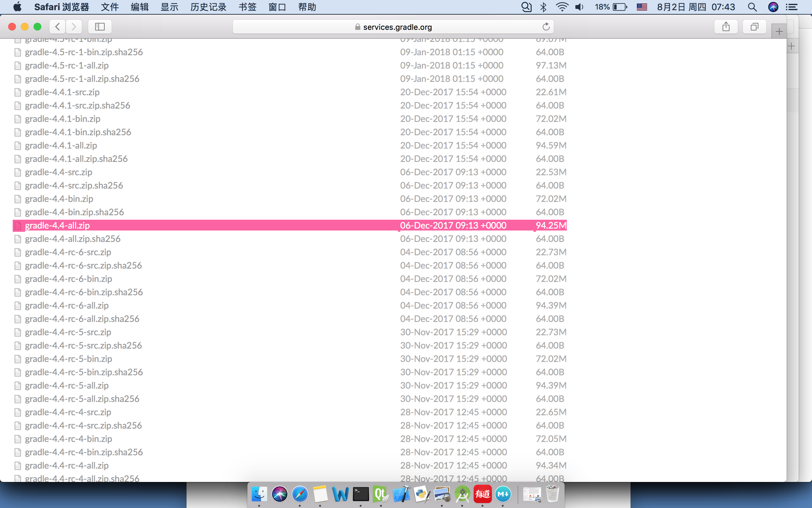Open gradle-4.4-rc-4-all.zip link
The height and width of the screenshot is (508, 812).
click(67, 466)
